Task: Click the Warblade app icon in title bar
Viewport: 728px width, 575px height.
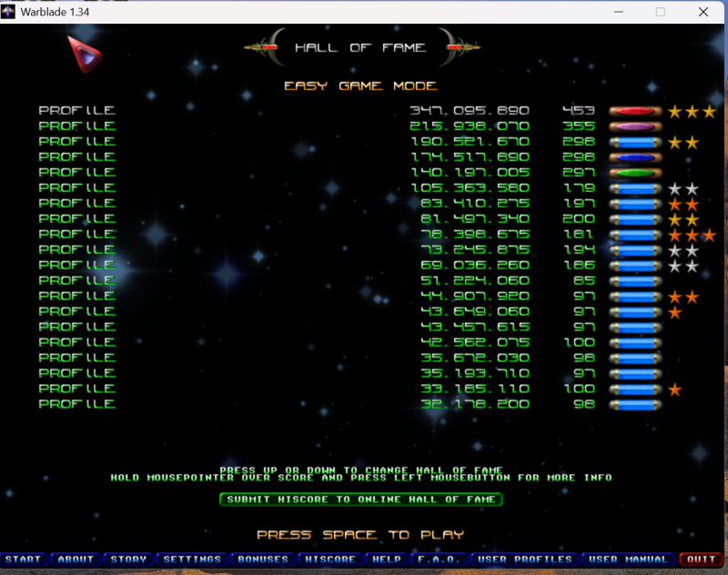Action: click(x=8, y=12)
